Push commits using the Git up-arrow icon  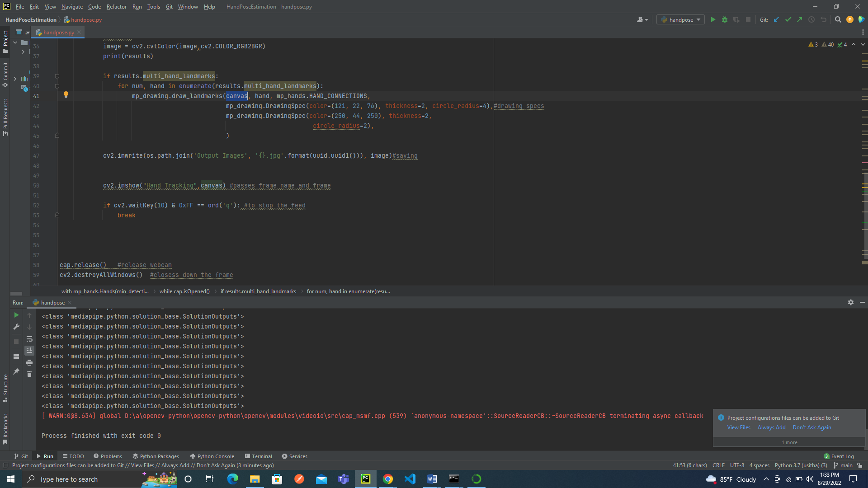(x=799, y=19)
